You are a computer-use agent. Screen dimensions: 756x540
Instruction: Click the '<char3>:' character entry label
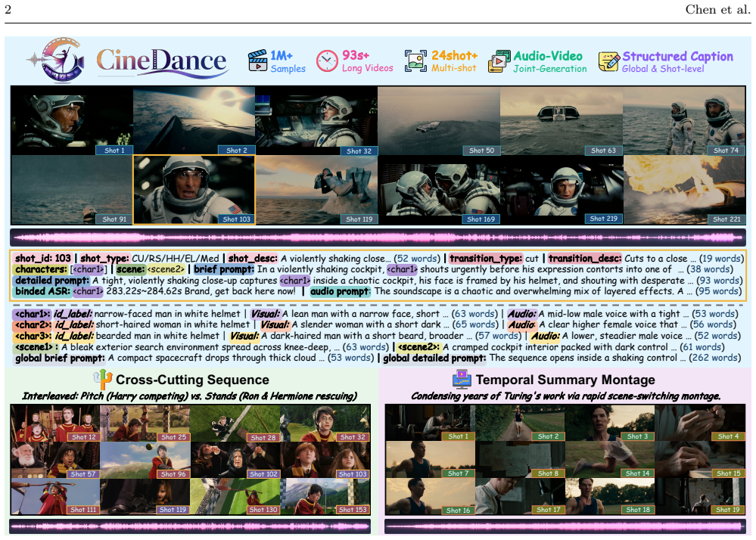click(x=33, y=336)
